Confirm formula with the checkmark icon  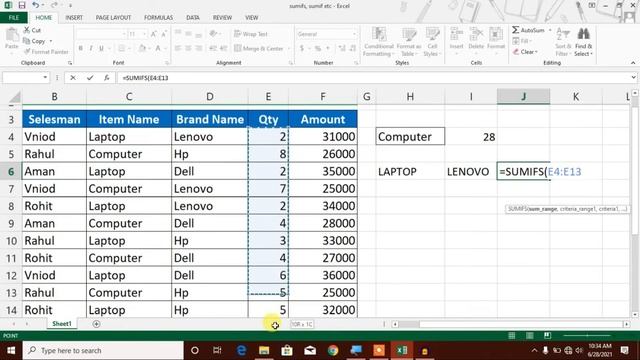point(90,78)
